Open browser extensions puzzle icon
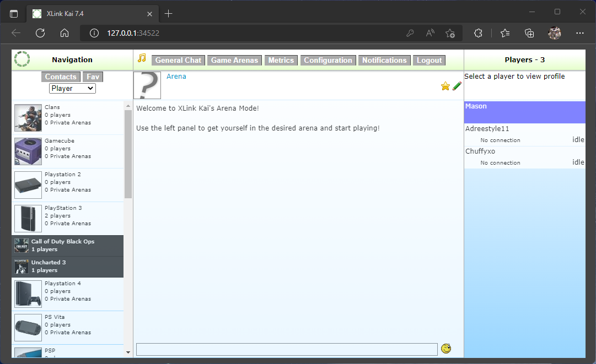Viewport: 596px width, 364px height. (479, 33)
